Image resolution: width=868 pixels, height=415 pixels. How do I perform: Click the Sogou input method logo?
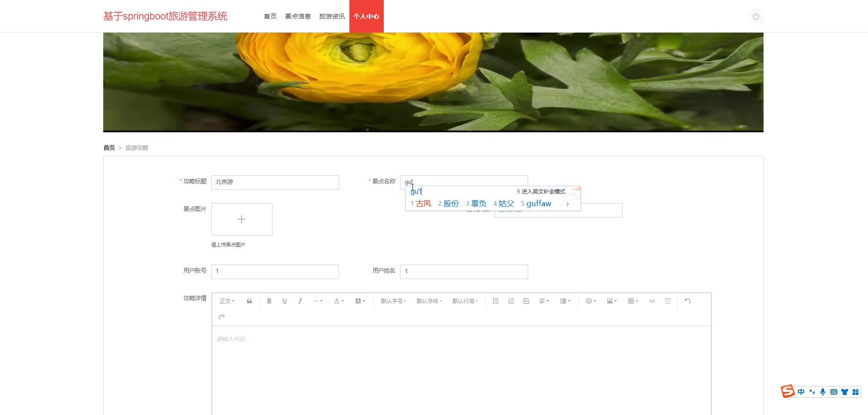(x=787, y=391)
